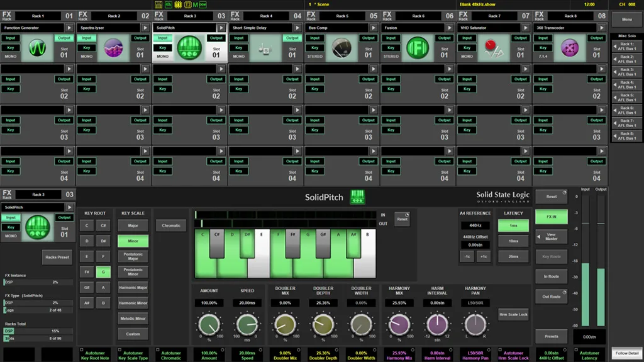The image size is (644, 362).
Task: Open the Fusion plugin dropdown arrow
Action: click(449, 28)
